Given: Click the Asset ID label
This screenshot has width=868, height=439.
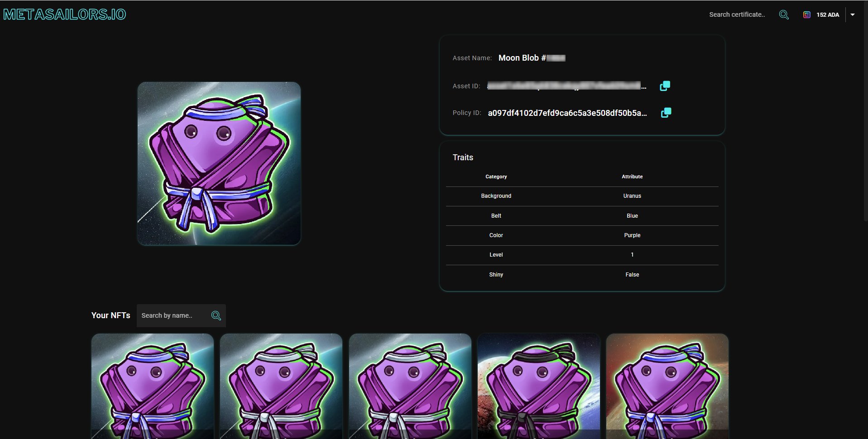Looking at the screenshot, I should (x=466, y=86).
